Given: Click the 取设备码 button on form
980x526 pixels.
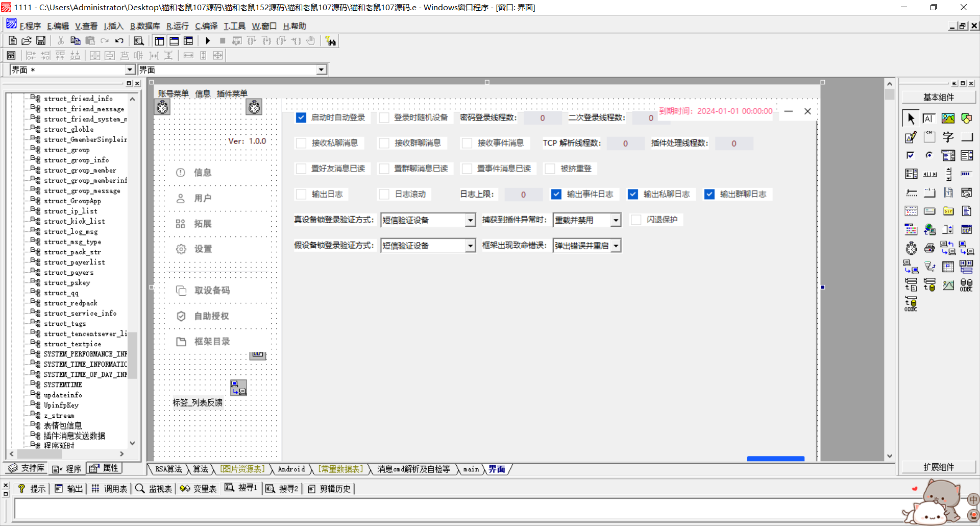Looking at the screenshot, I should click(212, 290).
